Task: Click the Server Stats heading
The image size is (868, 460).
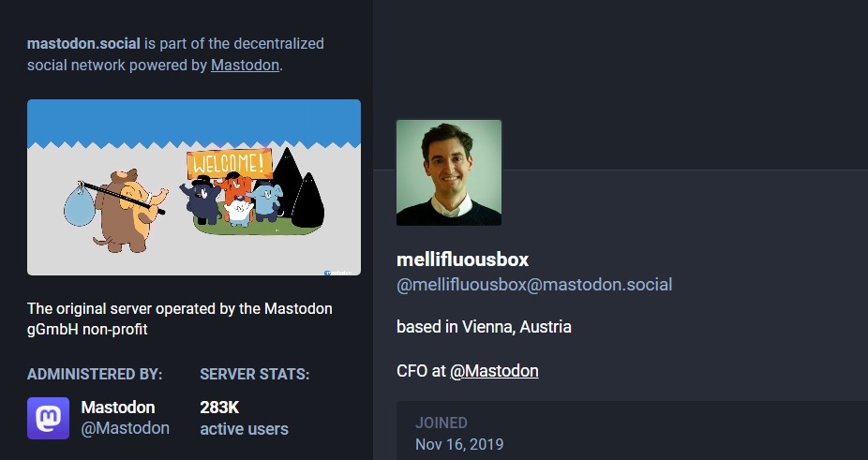Action: (255, 374)
